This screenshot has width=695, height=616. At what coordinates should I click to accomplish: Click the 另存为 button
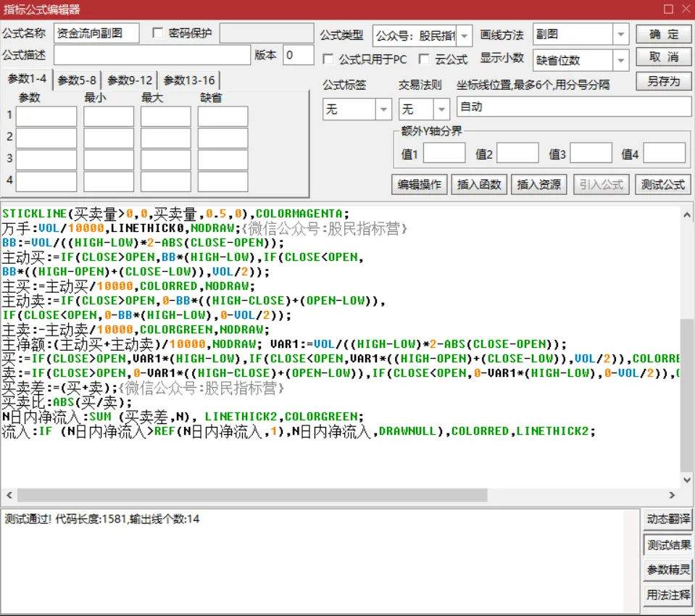click(664, 81)
